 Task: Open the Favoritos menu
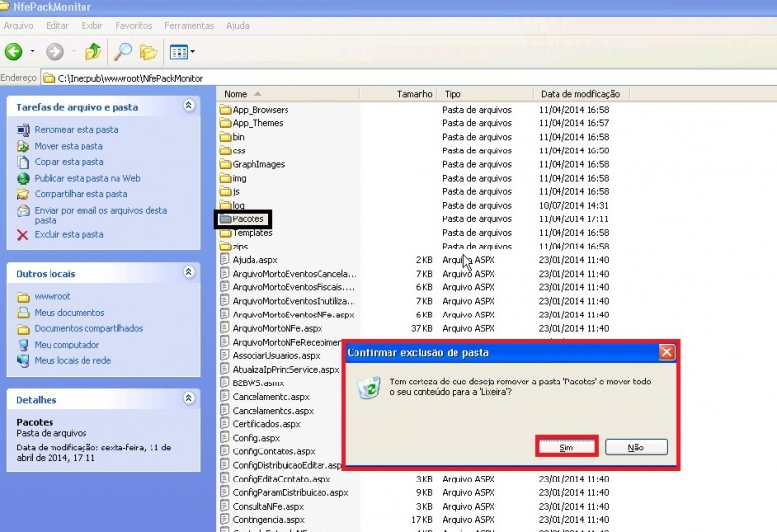(x=133, y=25)
